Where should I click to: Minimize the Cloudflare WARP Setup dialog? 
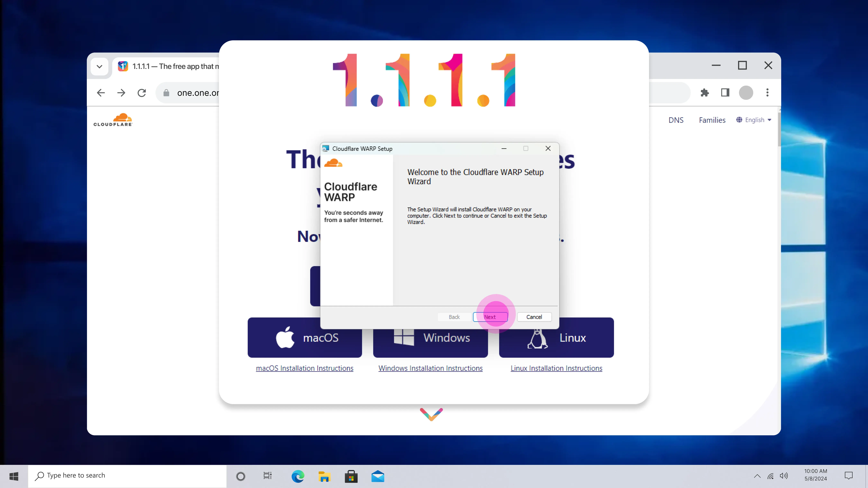tap(504, 148)
